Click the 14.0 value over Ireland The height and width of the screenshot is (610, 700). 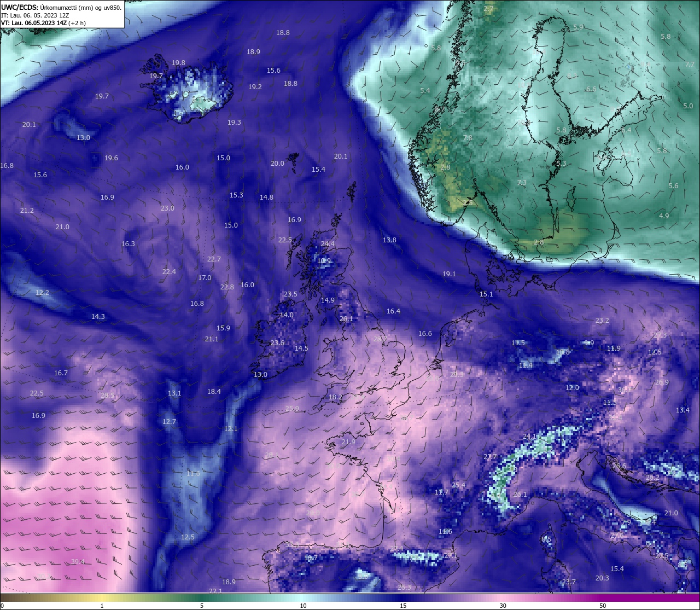click(x=287, y=315)
